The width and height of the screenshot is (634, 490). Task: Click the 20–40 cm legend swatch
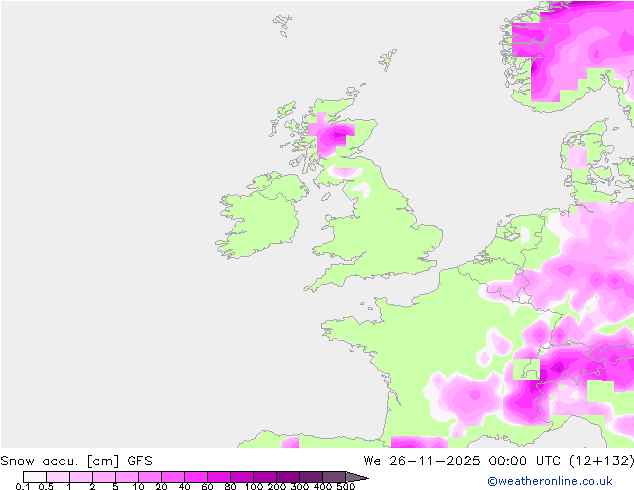pos(173,477)
